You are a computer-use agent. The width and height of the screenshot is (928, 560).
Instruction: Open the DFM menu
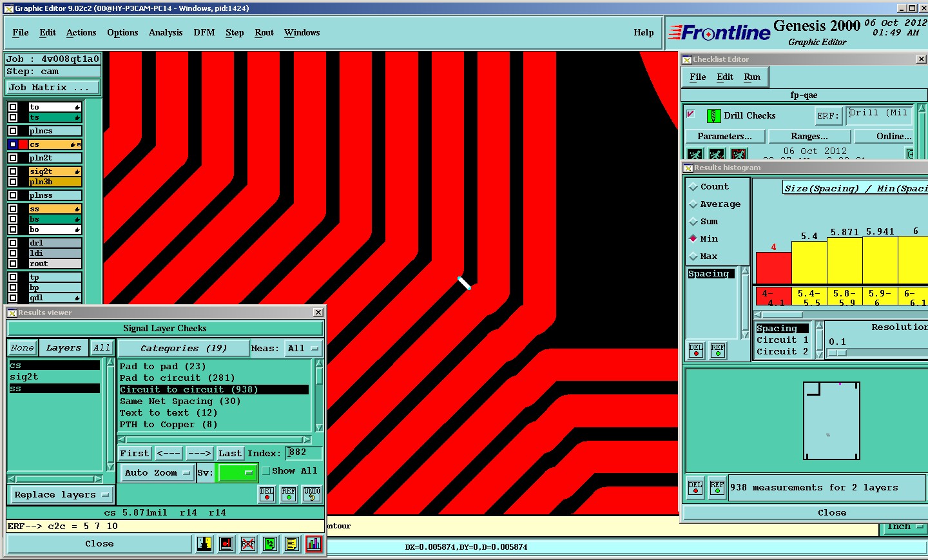point(204,33)
